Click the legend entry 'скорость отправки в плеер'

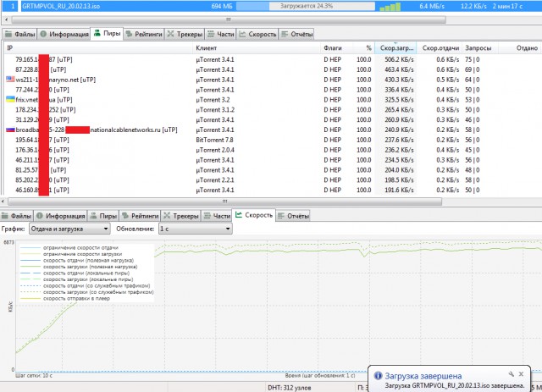pos(76,298)
